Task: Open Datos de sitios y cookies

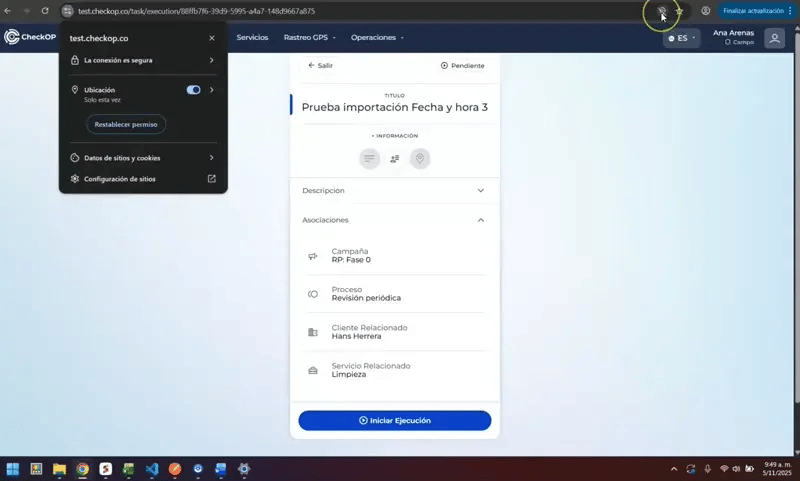Action: (x=142, y=158)
